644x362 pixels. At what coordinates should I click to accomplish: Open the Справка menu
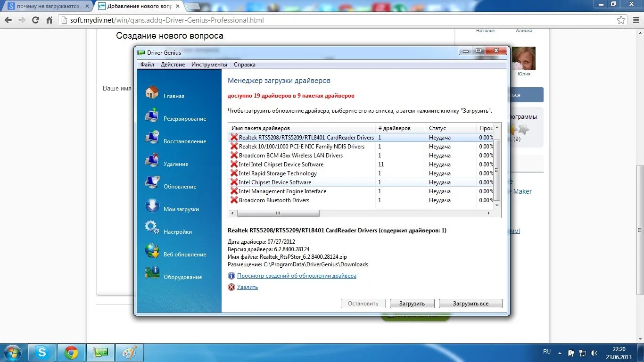pos(245,65)
